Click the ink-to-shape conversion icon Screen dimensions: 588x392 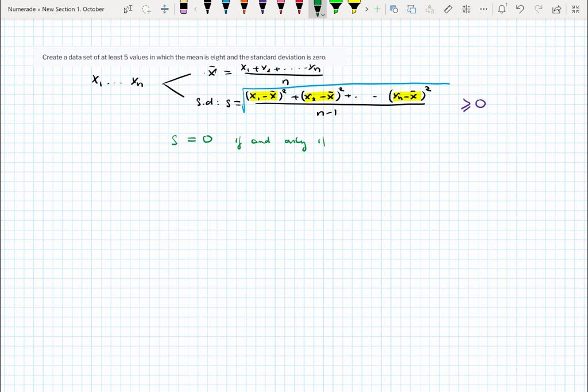point(393,9)
